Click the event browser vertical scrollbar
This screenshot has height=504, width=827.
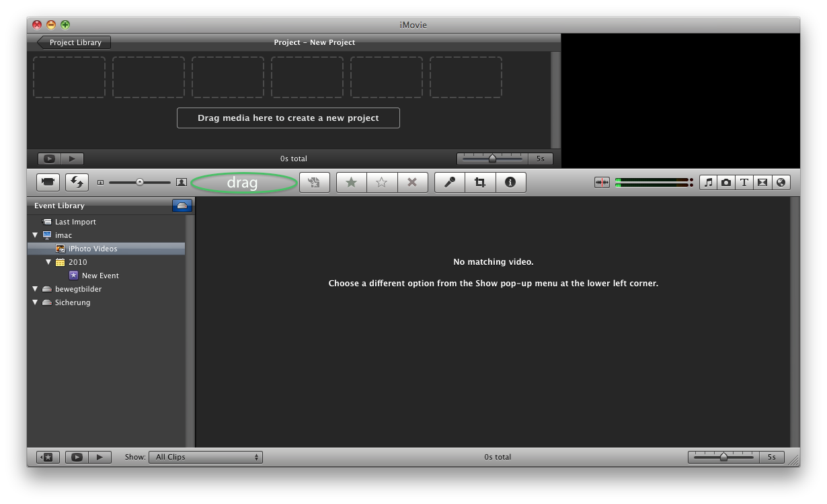(x=795, y=322)
